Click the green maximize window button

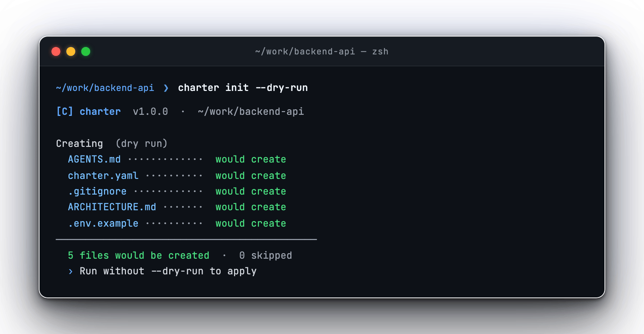[86, 51]
